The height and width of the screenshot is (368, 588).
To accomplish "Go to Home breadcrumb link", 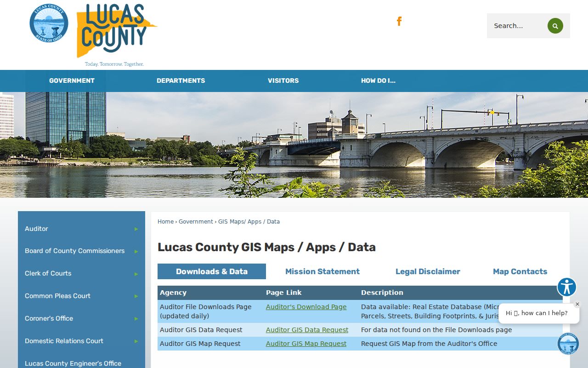I will pos(165,222).
